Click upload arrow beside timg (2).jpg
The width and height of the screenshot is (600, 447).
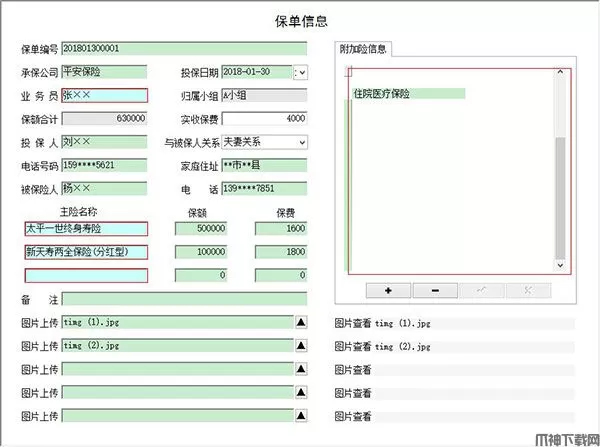[301, 346]
